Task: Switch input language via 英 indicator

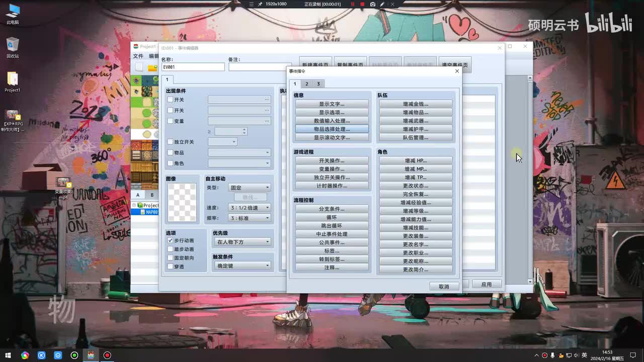Action: coord(584,355)
